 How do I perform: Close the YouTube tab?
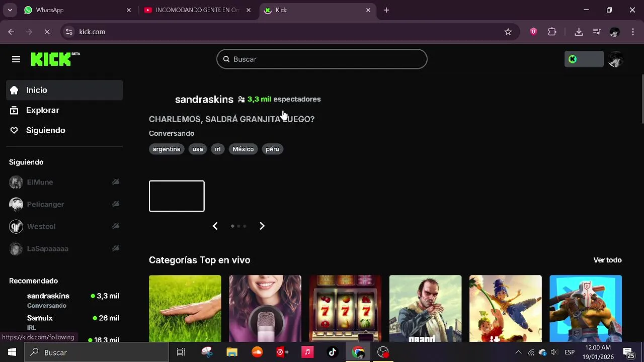(249, 10)
